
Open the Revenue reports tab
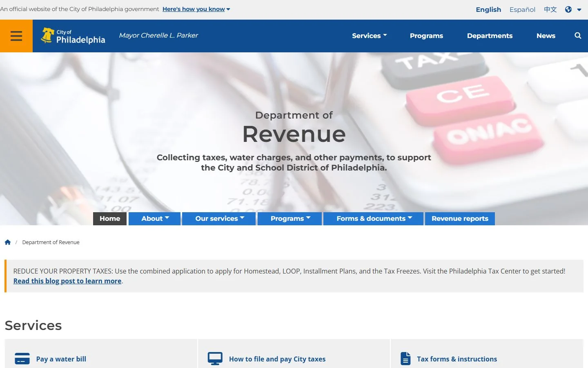(x=460, y=218)
